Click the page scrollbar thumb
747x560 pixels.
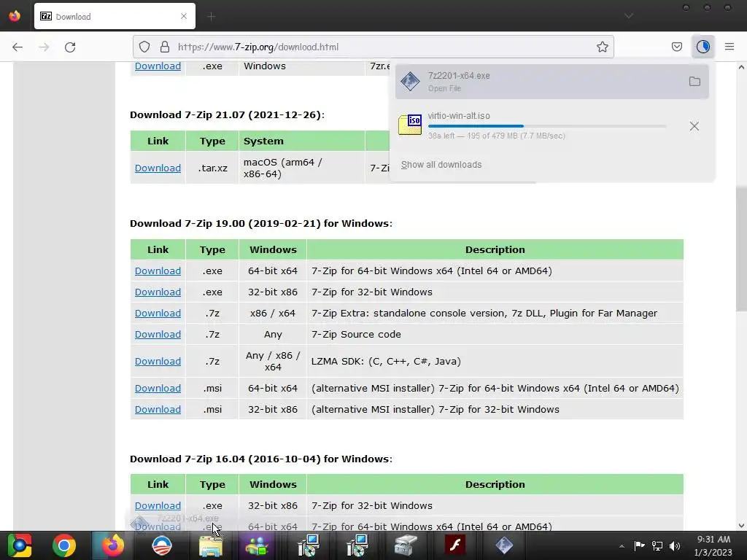click(x=741, y=248)
